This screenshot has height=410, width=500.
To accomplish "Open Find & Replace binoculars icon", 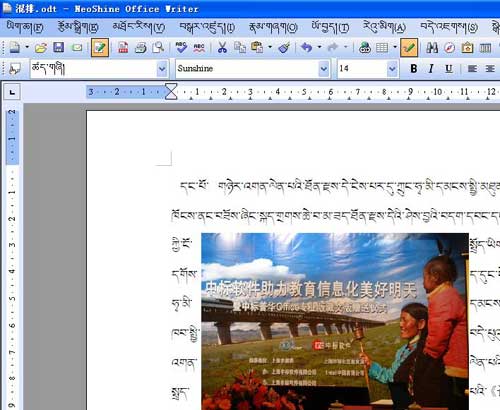I will [x=432, y=48].
